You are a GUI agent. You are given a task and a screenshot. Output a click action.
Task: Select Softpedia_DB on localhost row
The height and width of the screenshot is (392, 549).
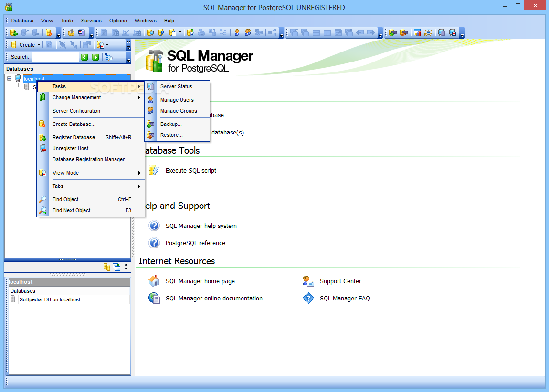pos(69,299)
